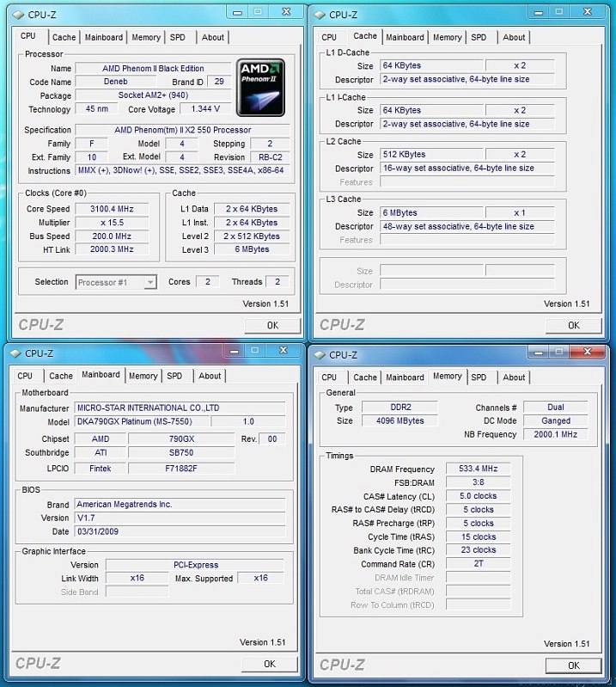Image resolution: width=616 pixels, height=687 pixels.
Task: Click the revision value 'RB-C2'
Action: click(270, 157)
